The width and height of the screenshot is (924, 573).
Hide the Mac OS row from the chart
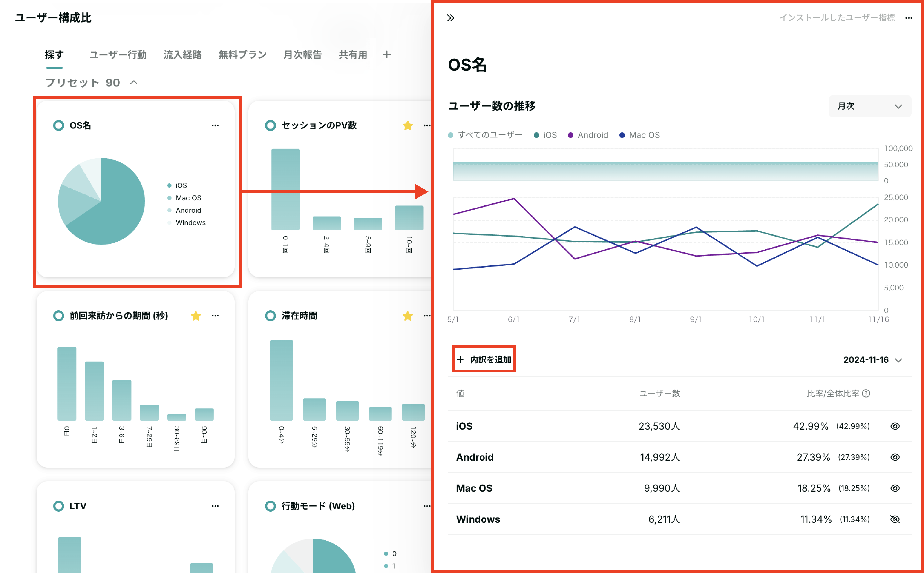pos(895,488)
